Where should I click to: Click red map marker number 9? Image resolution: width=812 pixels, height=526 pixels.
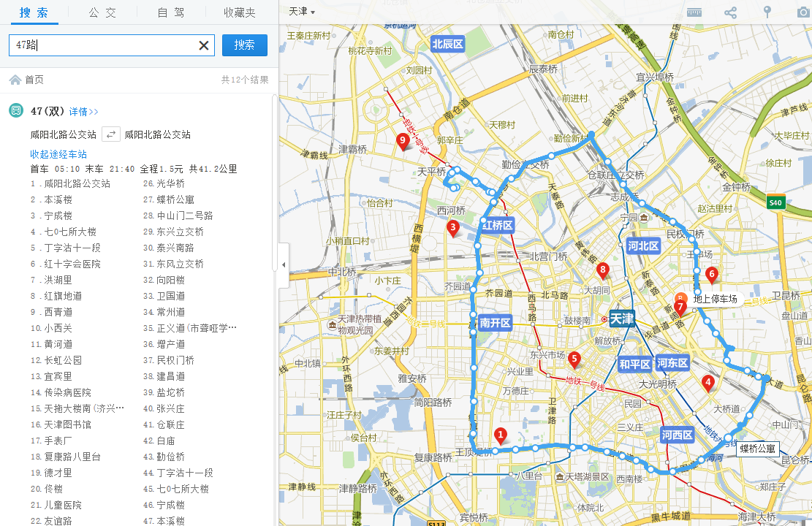point(403,141)
